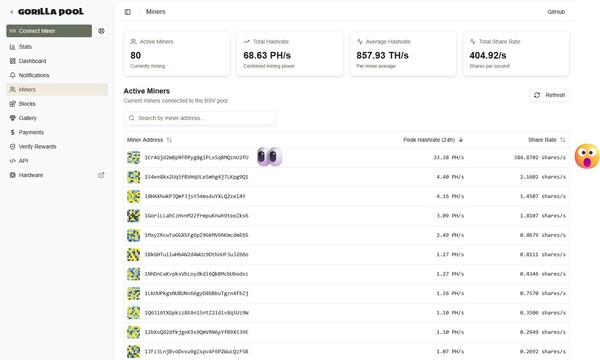This screenshot has height=360, width=600.
Task: Select miner address starting 12bXsQd2
Action: coord(196,332)
